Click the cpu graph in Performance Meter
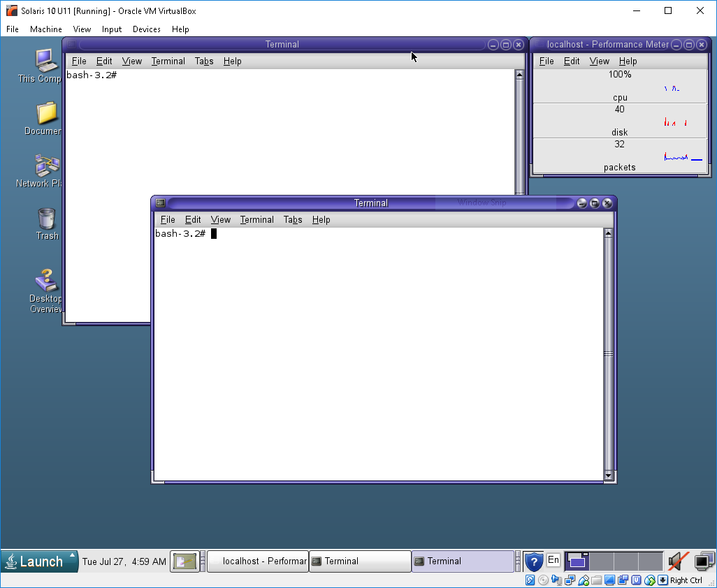Viewport: 717px width, 588px height. coord(620,86)
